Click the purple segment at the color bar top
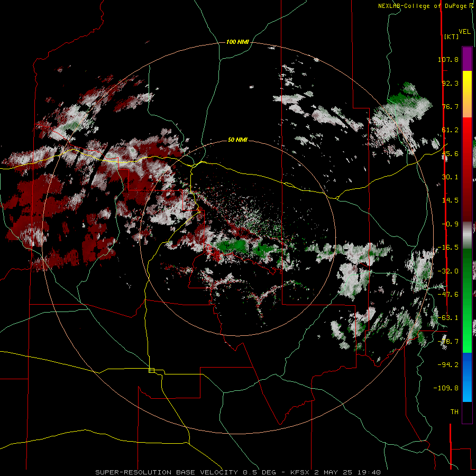Image resolution: width=476 pixels, height=476 pixels. tap(467, 59)
